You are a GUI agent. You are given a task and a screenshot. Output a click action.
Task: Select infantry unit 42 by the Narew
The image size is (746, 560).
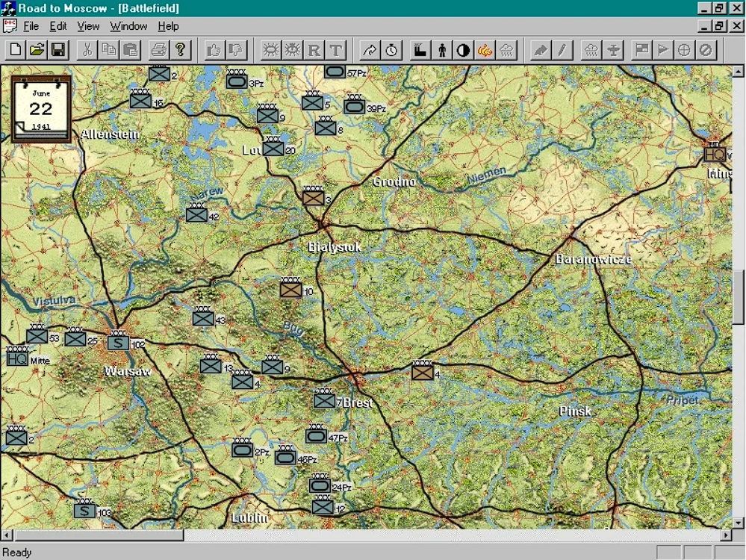(x=196, y=213)
